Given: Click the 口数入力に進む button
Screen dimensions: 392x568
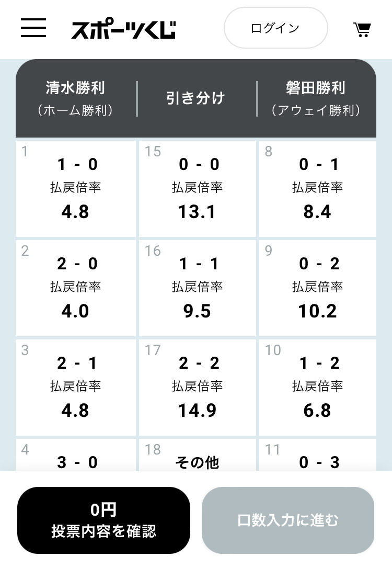Looking at the screenshot, I should click(288, 520).
